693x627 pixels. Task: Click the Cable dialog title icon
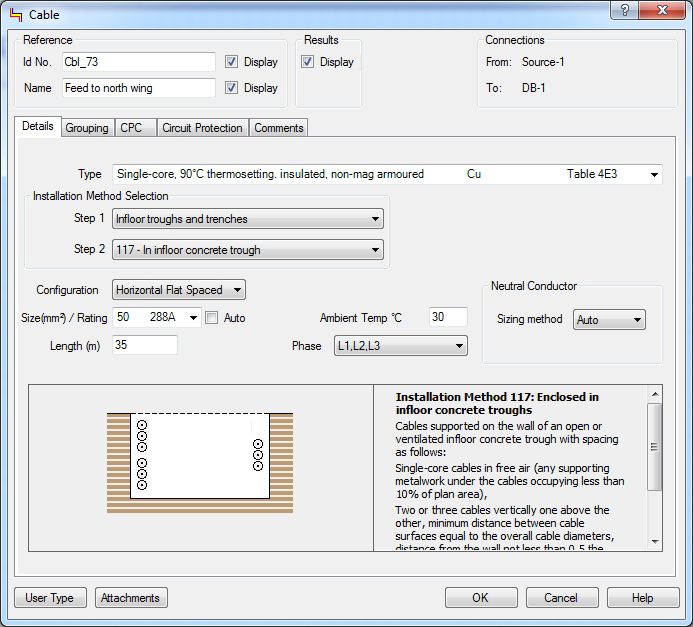15,15
